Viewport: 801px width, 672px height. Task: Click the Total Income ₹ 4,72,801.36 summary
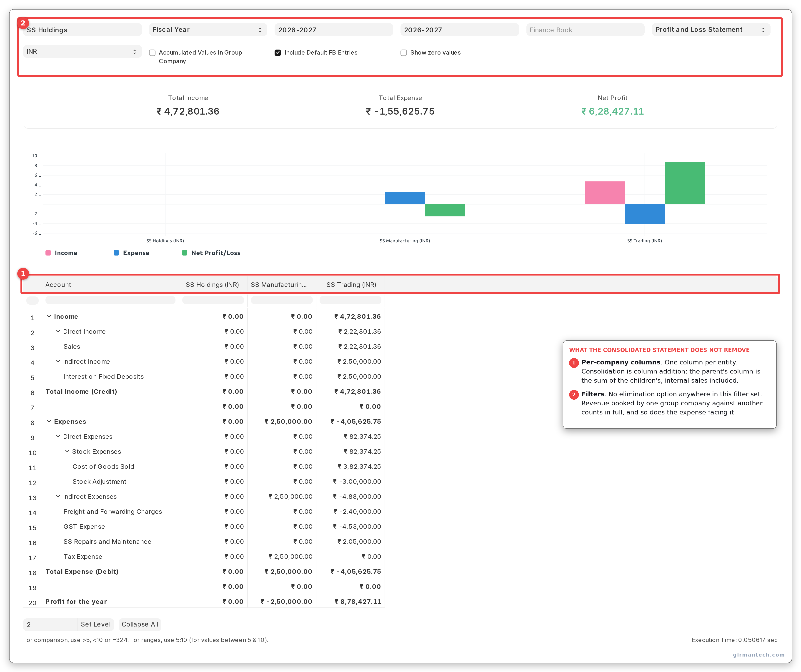click(x=188, y=111)
